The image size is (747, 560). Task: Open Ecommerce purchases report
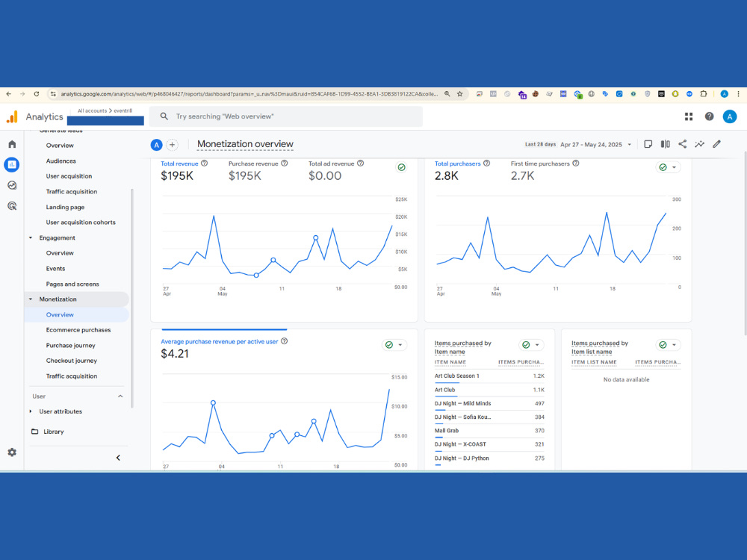point(78,330)
